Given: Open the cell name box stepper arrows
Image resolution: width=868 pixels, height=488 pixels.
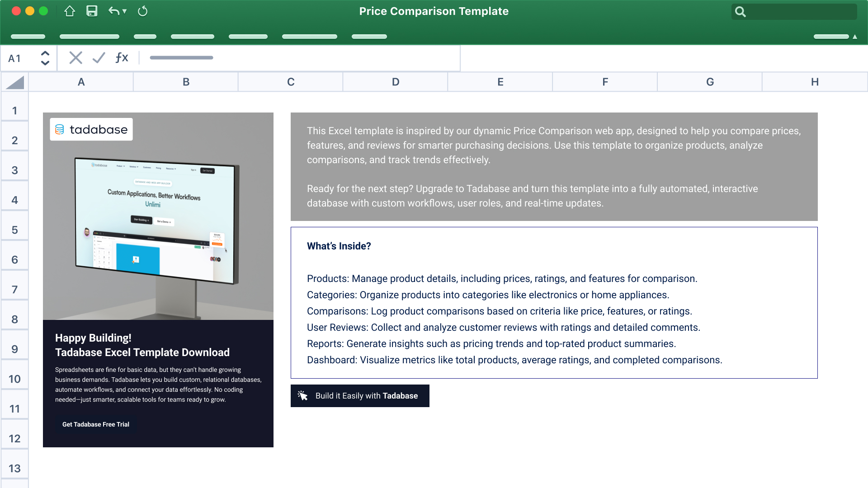Looking at the screenshot, I should click(45, 58).
